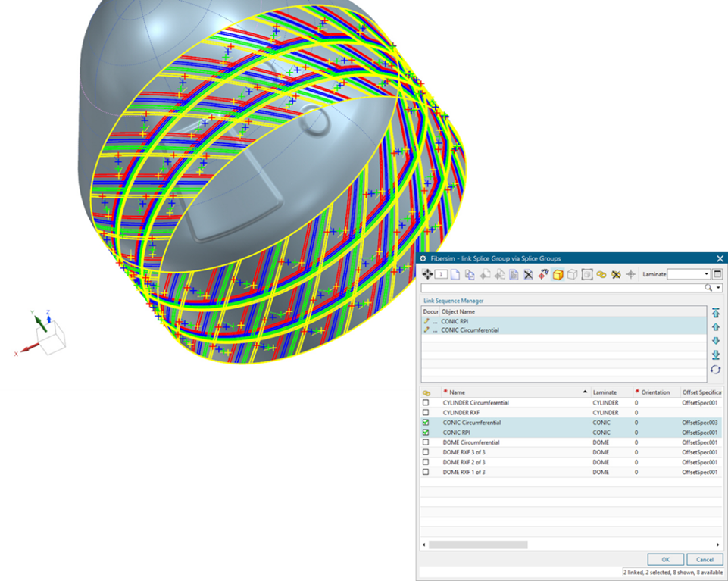Uncheck the CONIC RPI checkbox
Viewport: 728px width, 581px height.
pyautogui.click(x=426, y=433)
